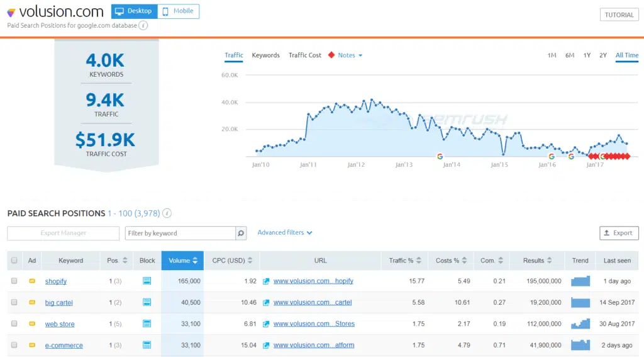Sort the table by the Volume column

tap(183, 261)
